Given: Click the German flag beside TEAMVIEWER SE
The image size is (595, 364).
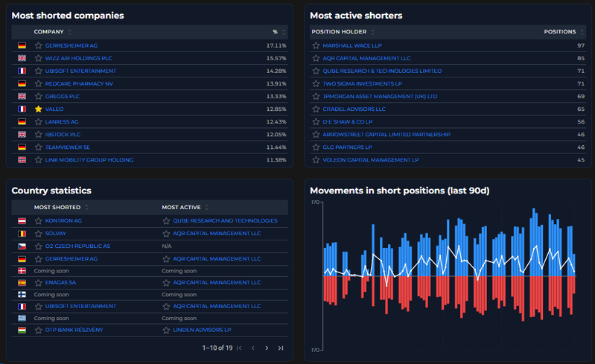Looking at the screenshot, I should pyautogui.click(x=22, y=147).
